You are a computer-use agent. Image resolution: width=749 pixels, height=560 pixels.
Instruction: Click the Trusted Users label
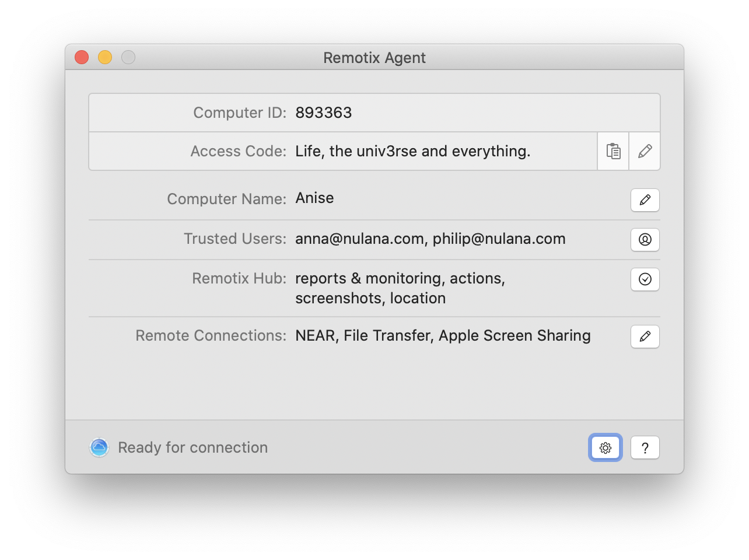pyautogui.click(x=235, y=239)
